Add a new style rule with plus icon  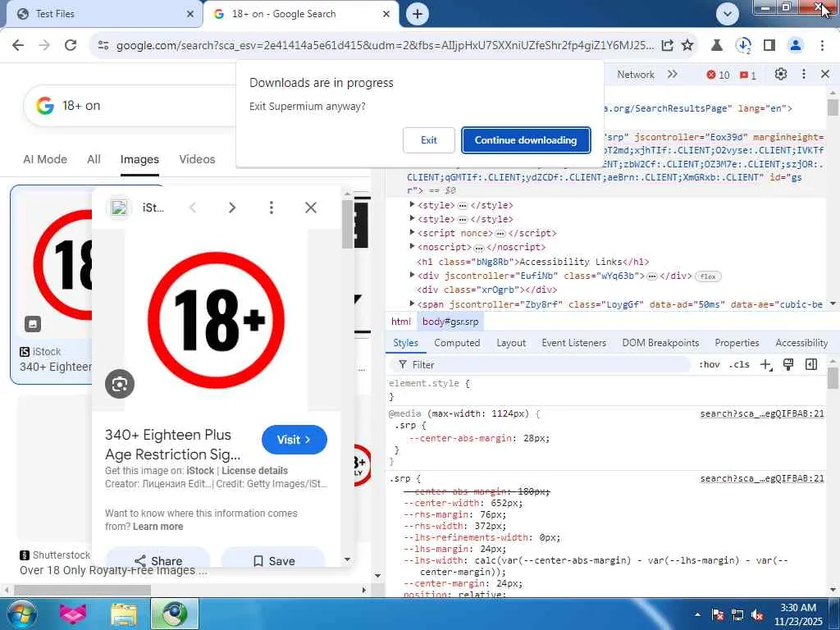pos(766,365)
